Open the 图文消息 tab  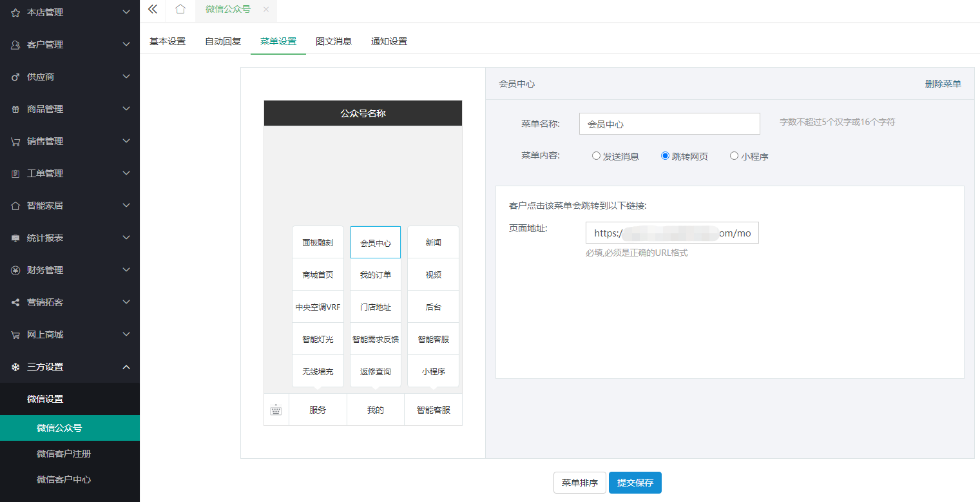coord(334,41)
